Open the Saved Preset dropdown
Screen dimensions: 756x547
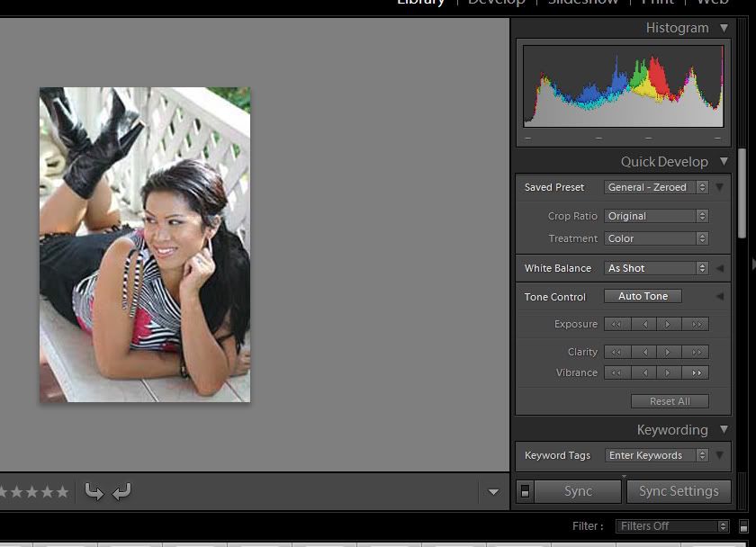(x=655, y=187)
